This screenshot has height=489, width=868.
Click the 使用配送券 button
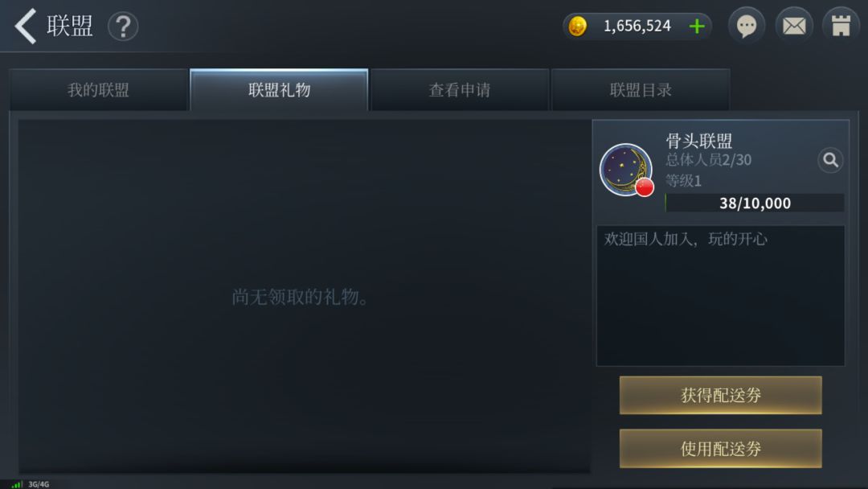point(720,448)
